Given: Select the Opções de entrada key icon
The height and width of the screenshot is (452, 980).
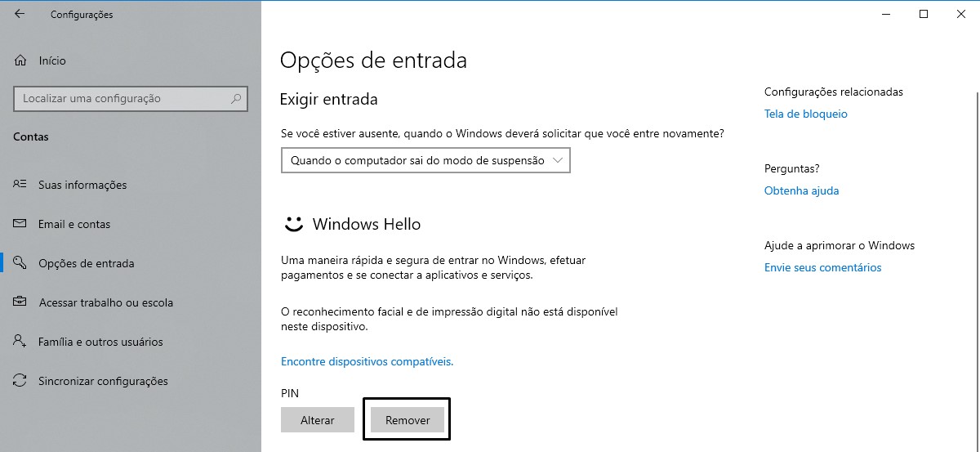Looking at the screenshot, I should coord(20,263).
